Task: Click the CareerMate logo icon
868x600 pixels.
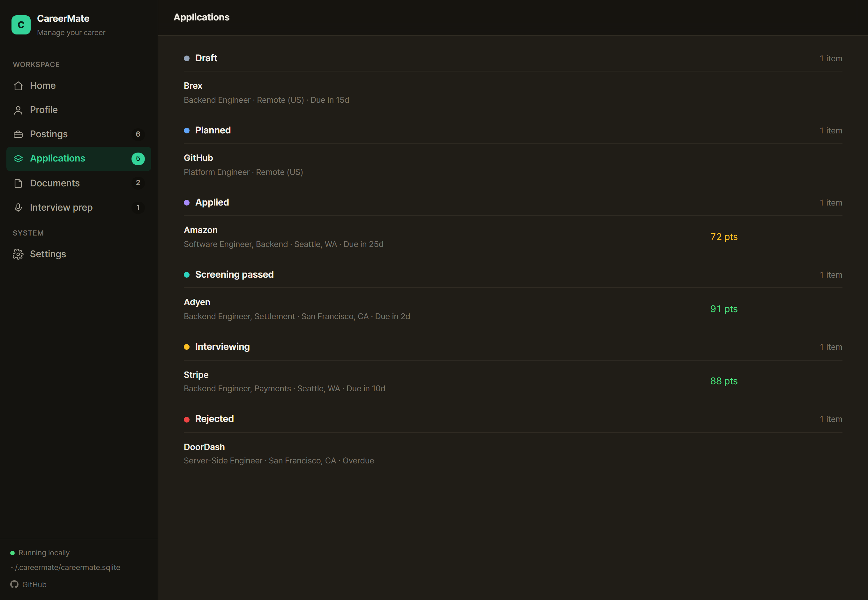Action: click(x=21, y=25)
